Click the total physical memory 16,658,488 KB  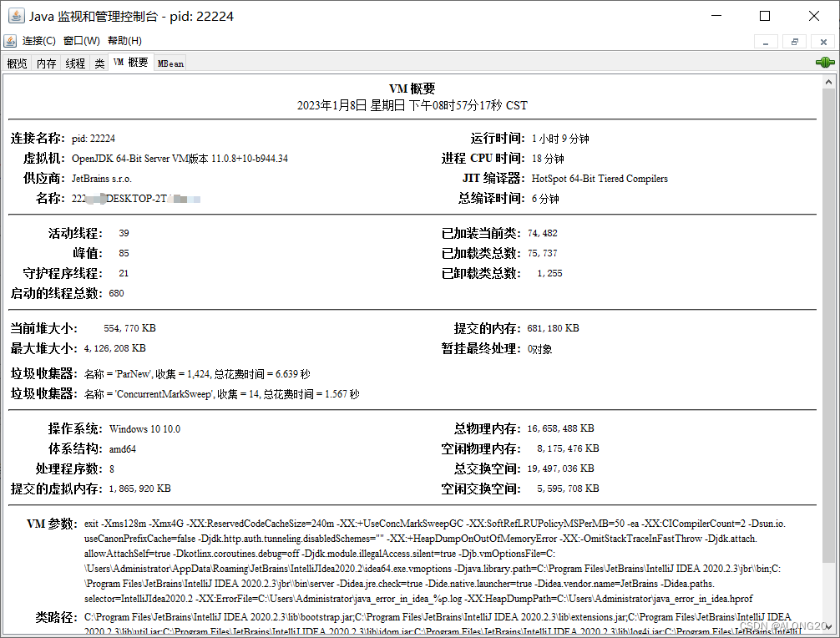[x=560, y=428]
